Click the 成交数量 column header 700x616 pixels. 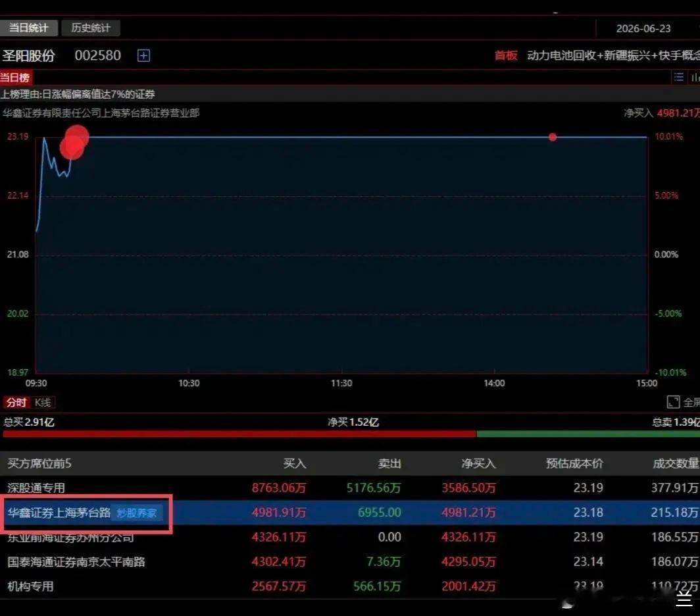point(676,464)
